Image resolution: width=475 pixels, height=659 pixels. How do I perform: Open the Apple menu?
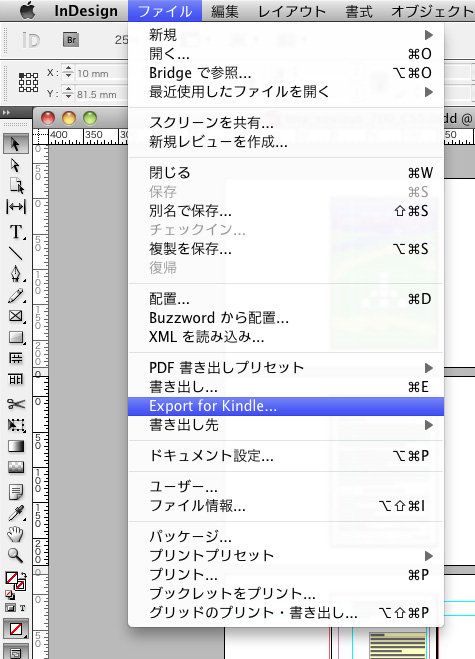click(x=28, y=11)
